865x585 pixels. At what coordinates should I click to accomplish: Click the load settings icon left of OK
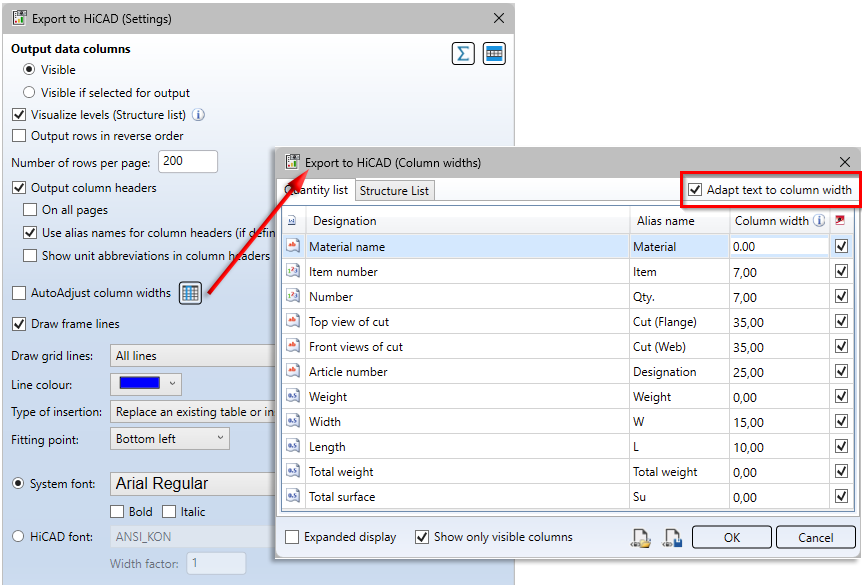pyautogui.click(x=641, y=538)
